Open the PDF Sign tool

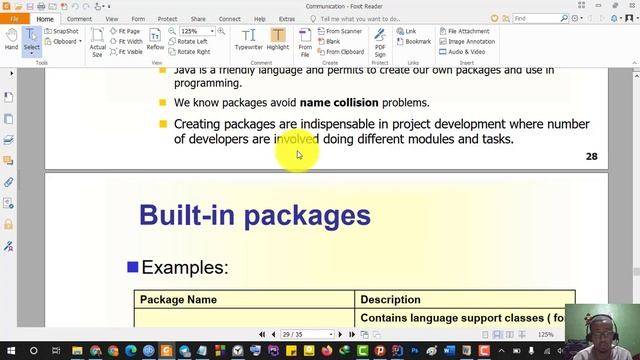tap(380, 42)
